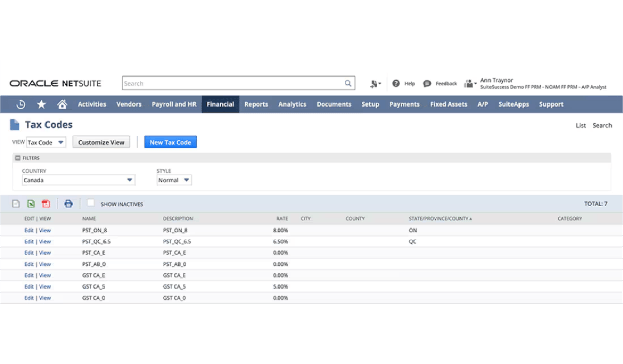Open NetSuite Help
Image resolution: width=623 pixels, height=364 pixels.
[x=404, y=83]
